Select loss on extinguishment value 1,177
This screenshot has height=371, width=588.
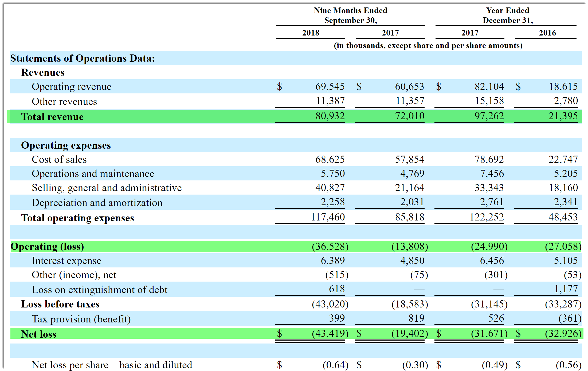point(566,289)
